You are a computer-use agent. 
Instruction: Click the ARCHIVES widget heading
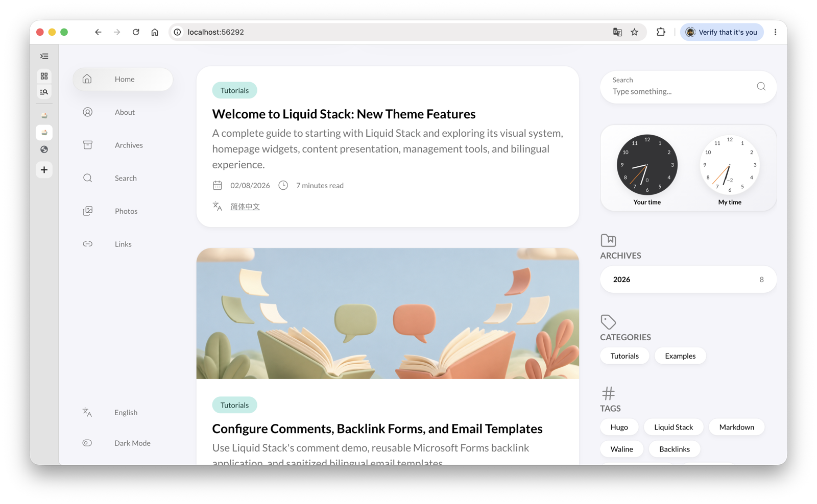[x=620, y=256]
